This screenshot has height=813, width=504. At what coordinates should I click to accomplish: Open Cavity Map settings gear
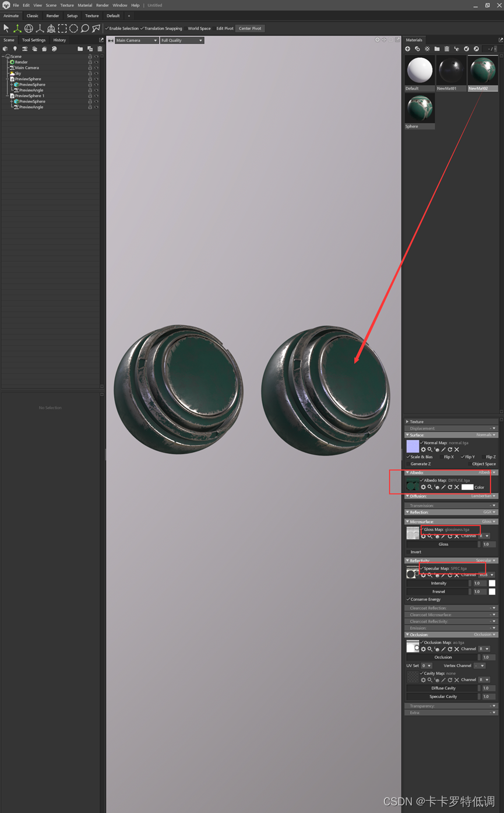pyautogui.click(x=423, y=680)
